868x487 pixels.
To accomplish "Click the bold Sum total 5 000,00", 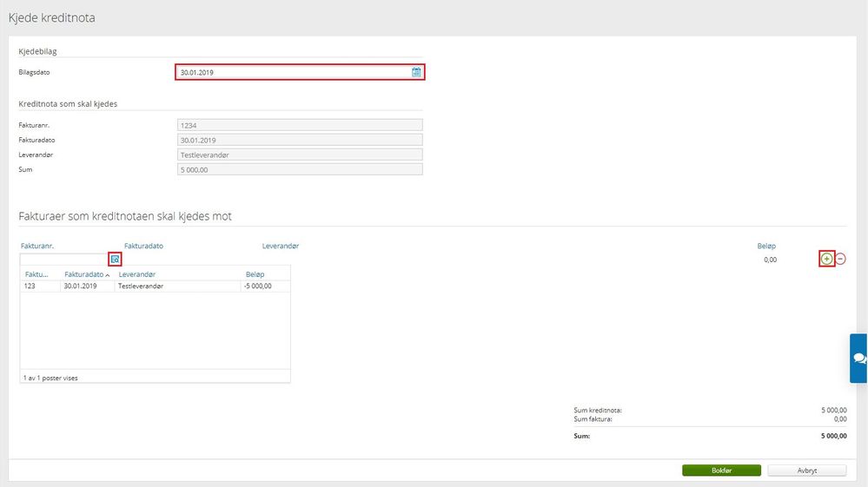I will coord(833,436).
